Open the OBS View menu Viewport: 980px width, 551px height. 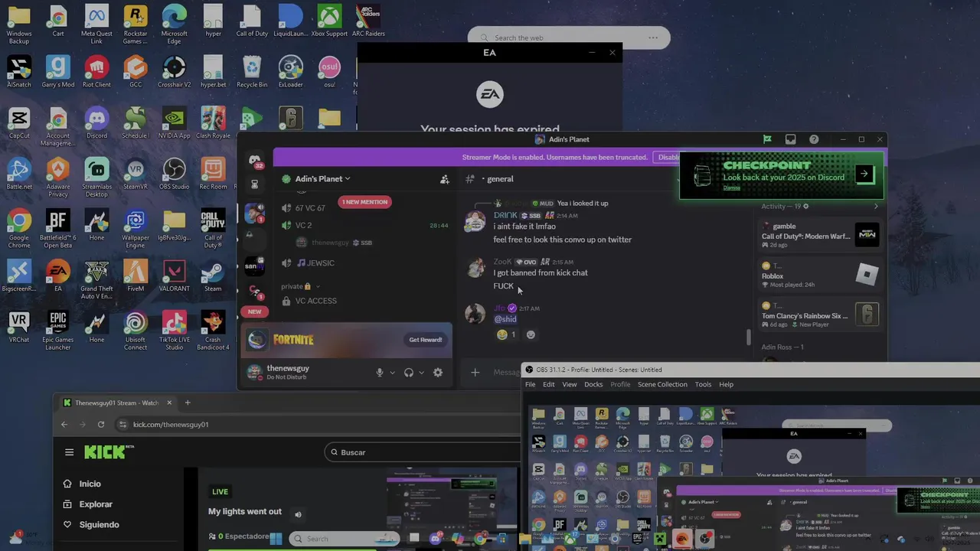coord(570,384)
